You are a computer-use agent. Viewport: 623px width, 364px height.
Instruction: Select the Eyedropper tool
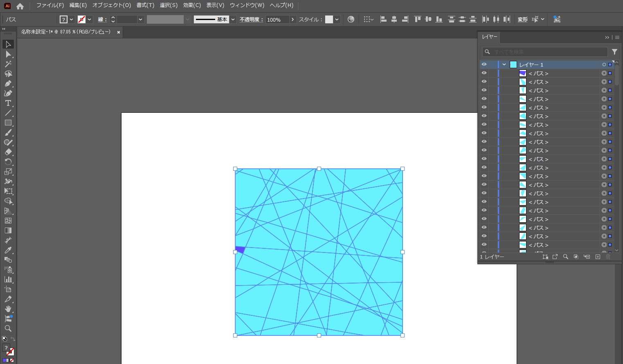[8, 250]
